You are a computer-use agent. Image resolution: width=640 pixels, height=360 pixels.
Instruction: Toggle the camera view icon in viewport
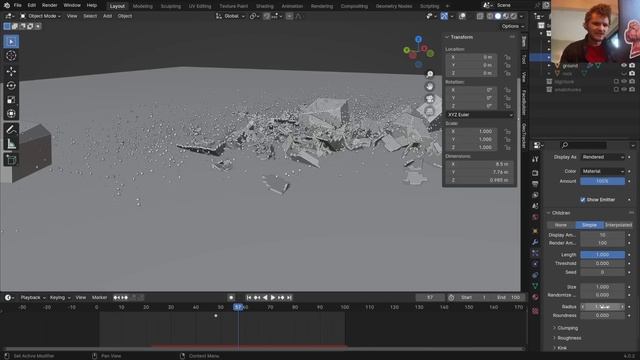[429, 99]
